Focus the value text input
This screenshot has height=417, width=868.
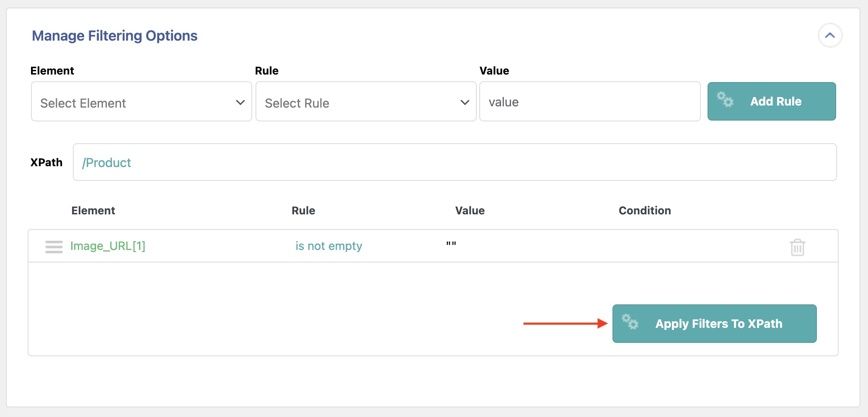click(x=589, y=102)
